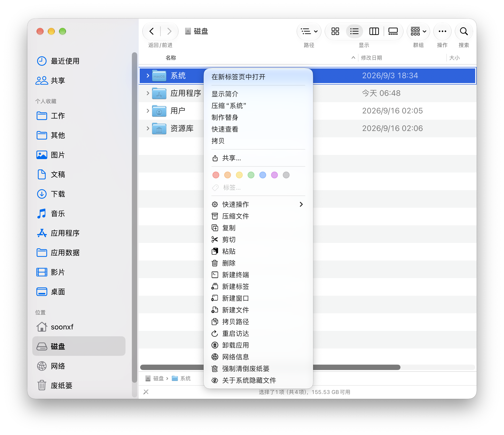
Task: Click 磁盘 in the path bar
Action: [155, 379]
